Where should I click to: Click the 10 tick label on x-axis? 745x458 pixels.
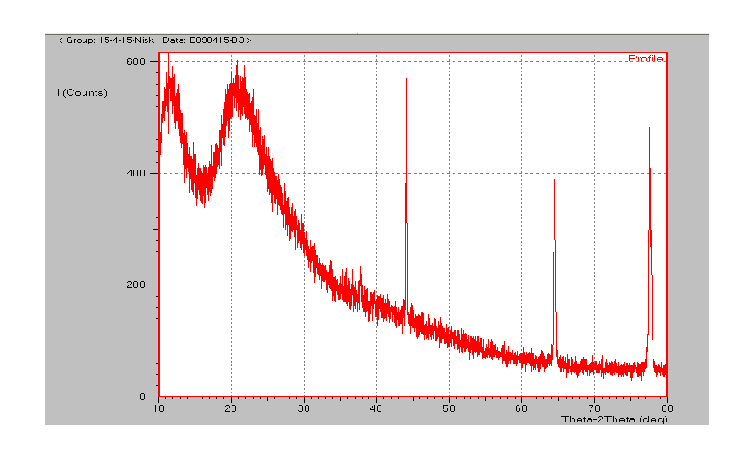pos(158,409)
